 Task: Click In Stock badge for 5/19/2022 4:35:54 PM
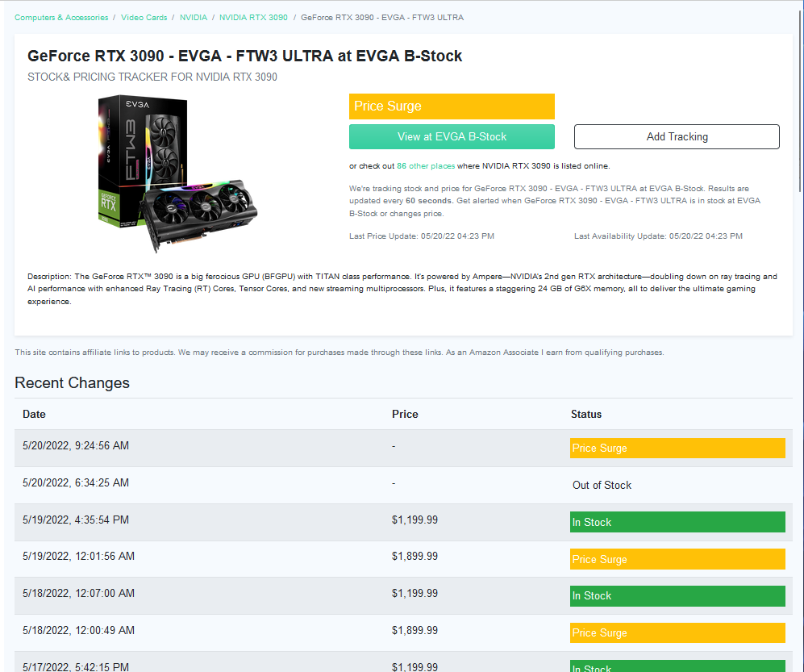(677, 522)
